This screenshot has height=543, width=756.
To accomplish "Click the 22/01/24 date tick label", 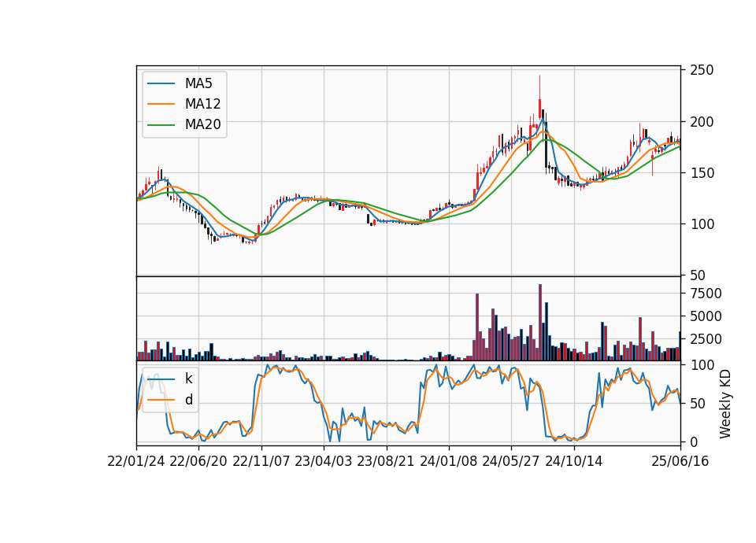I will pos(136,461).
